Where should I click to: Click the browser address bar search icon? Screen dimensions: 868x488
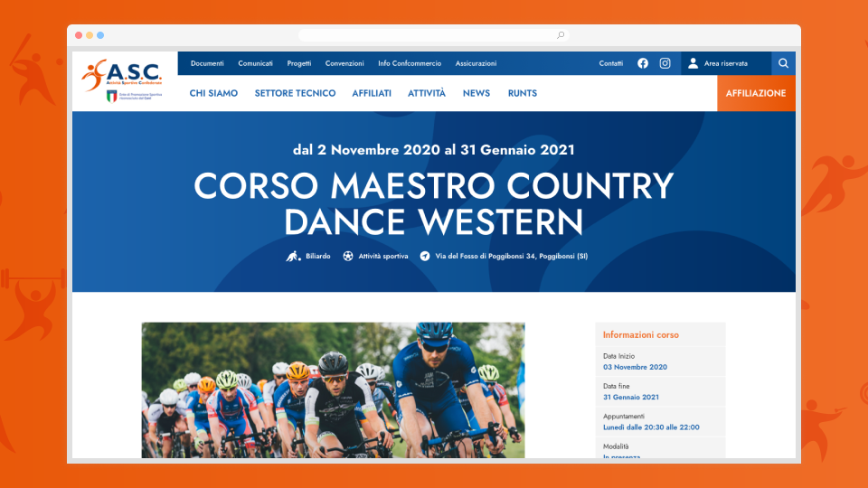click(x=561, y=35)
